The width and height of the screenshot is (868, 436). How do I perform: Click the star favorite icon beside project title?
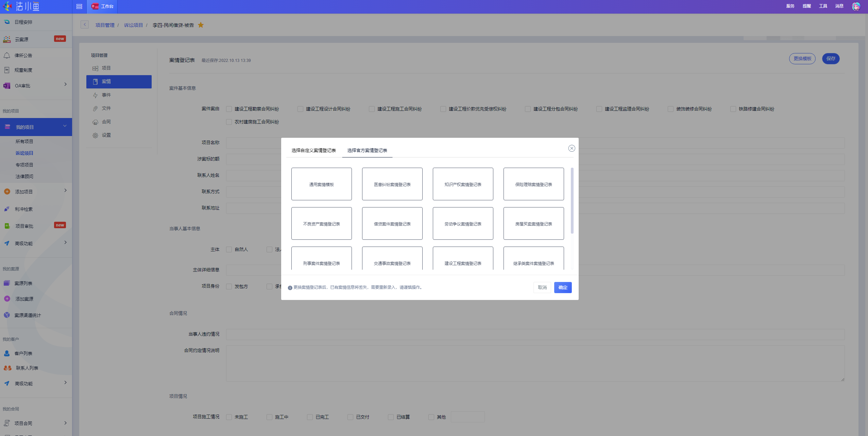201,25
